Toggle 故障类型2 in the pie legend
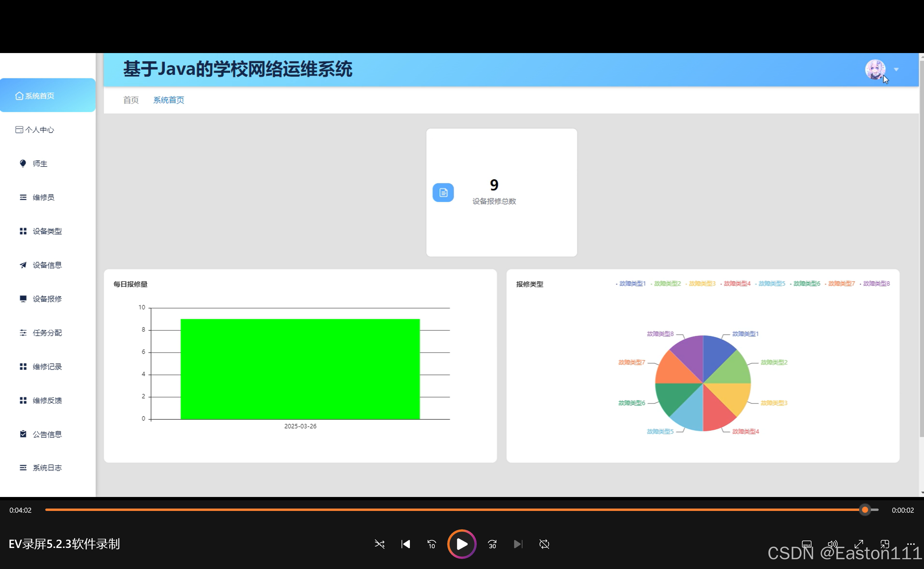This screenshot has width=924, height=569. (666, 284)
